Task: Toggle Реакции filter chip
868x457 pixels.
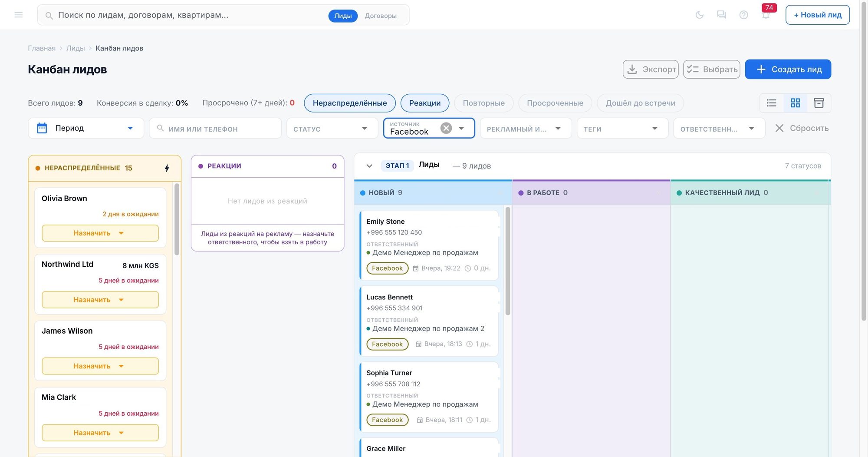Action: 425,103
